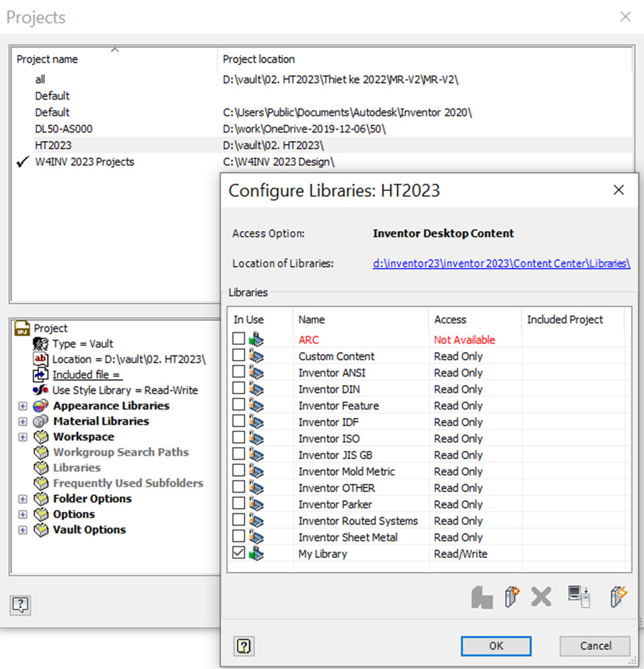Screen dimensions: 644x669
Task: Click the Material Libraries sphere icon
Action: [40, 421]
